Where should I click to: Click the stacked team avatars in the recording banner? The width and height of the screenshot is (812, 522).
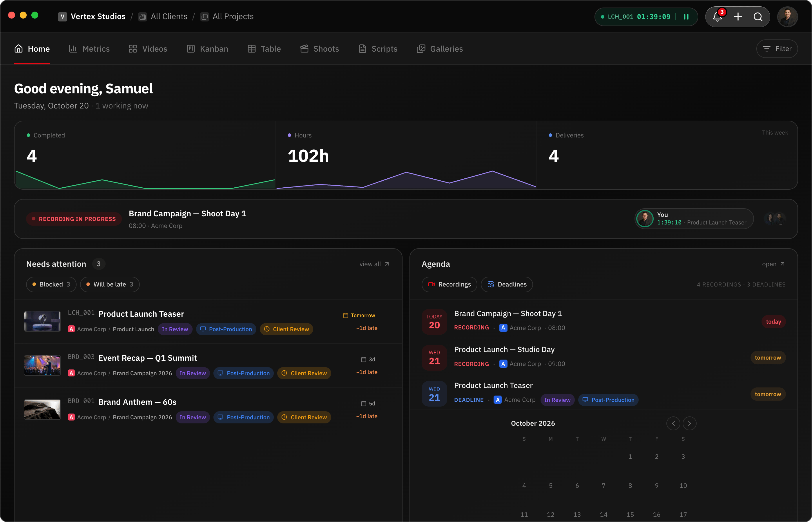775,219
